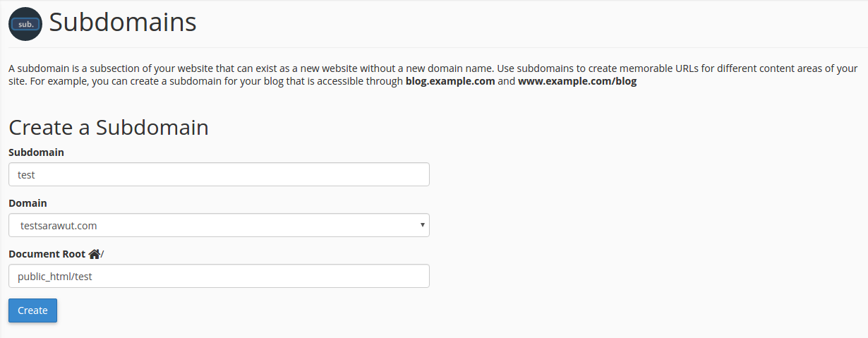Click the testsarawut.com selected domain value
The height and width of the screenshot is (338, 868).
coord(59,226)
